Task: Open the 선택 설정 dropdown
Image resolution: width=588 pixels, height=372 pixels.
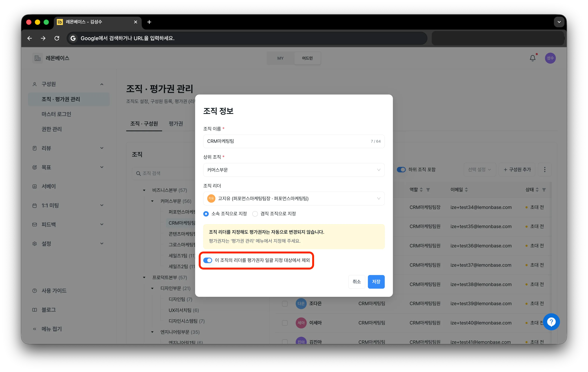Action: [x=480, y=170]
